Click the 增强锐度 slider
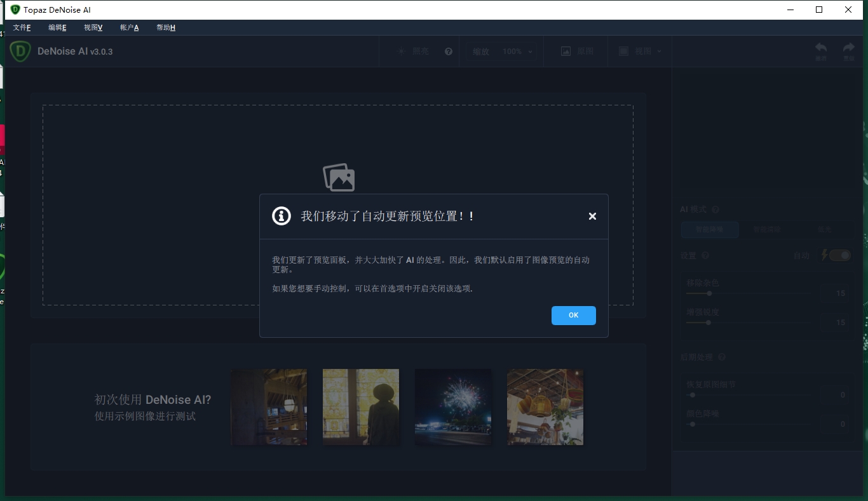Screen dimensions: 868x501 (x=747, y=323)
